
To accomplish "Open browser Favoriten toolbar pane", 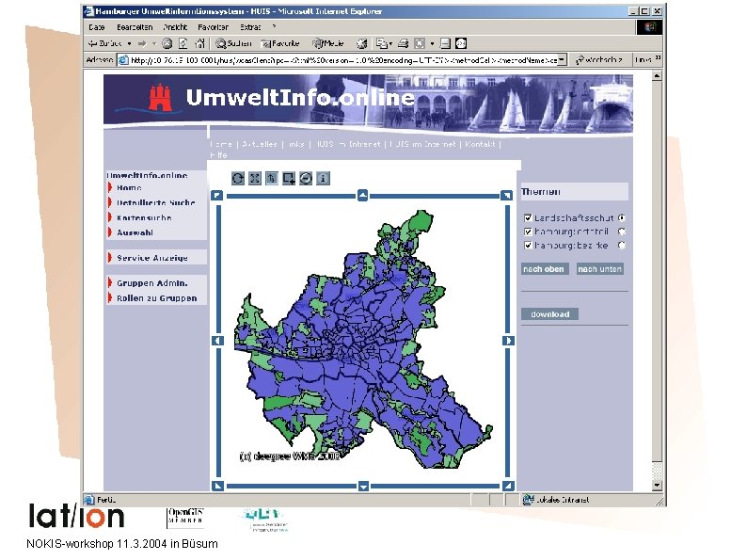I will coord(280,43).
